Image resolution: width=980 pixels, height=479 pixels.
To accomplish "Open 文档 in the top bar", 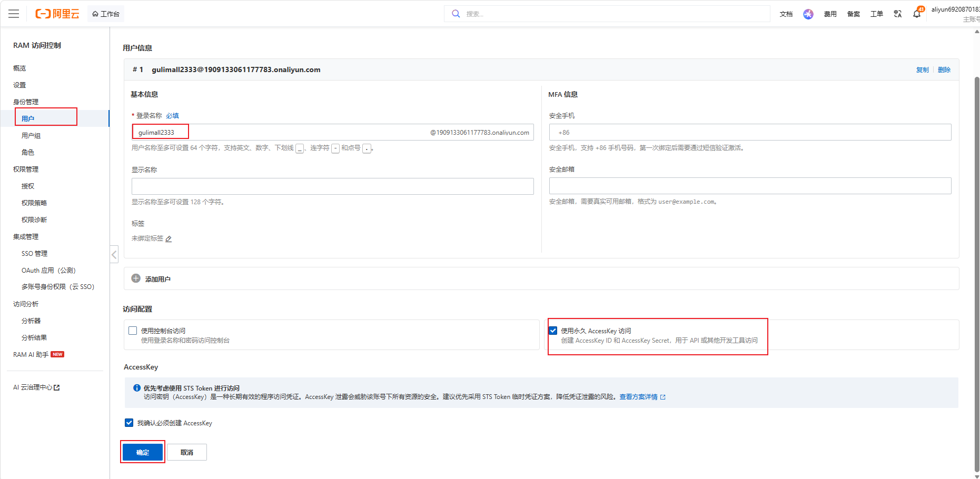I will click(x=786, y=14).
